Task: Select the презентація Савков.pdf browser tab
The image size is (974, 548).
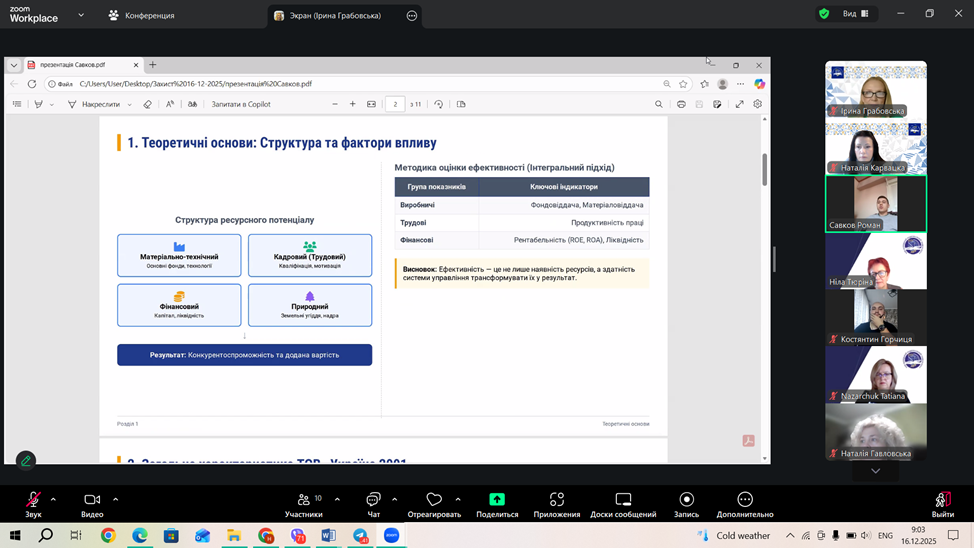Action: click(x=80, y=65)
